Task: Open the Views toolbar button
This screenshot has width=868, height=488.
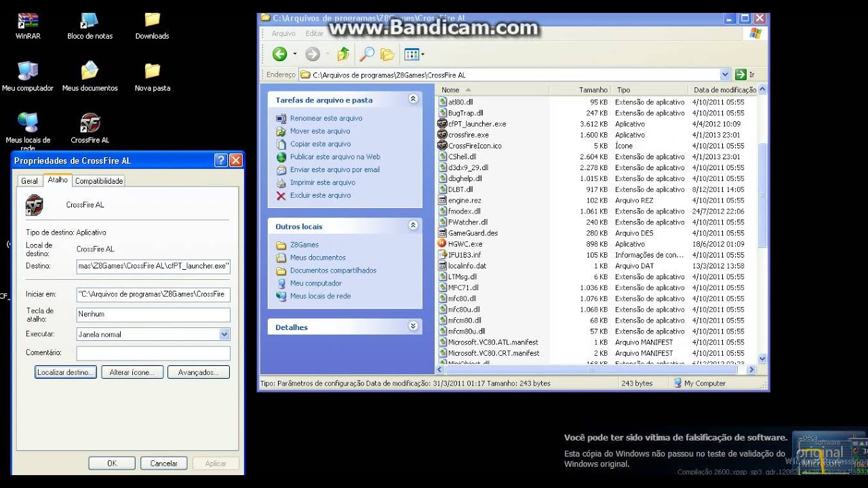Action: point(414,54)
